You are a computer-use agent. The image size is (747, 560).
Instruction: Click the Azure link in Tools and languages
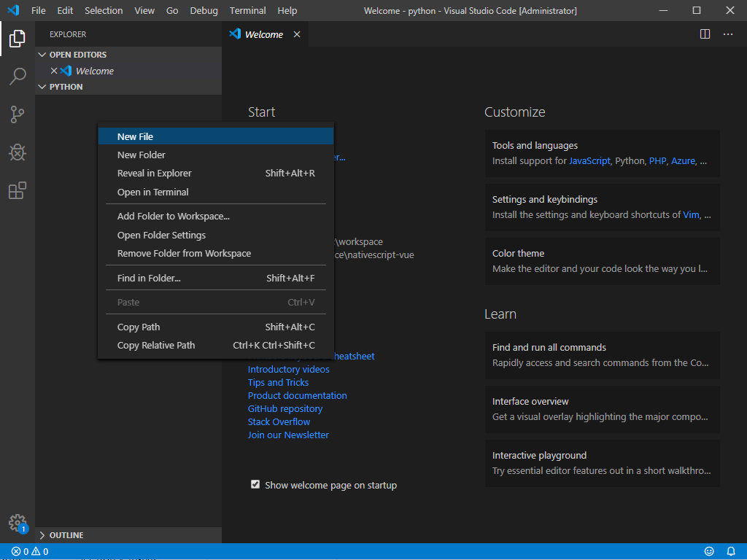683,161
